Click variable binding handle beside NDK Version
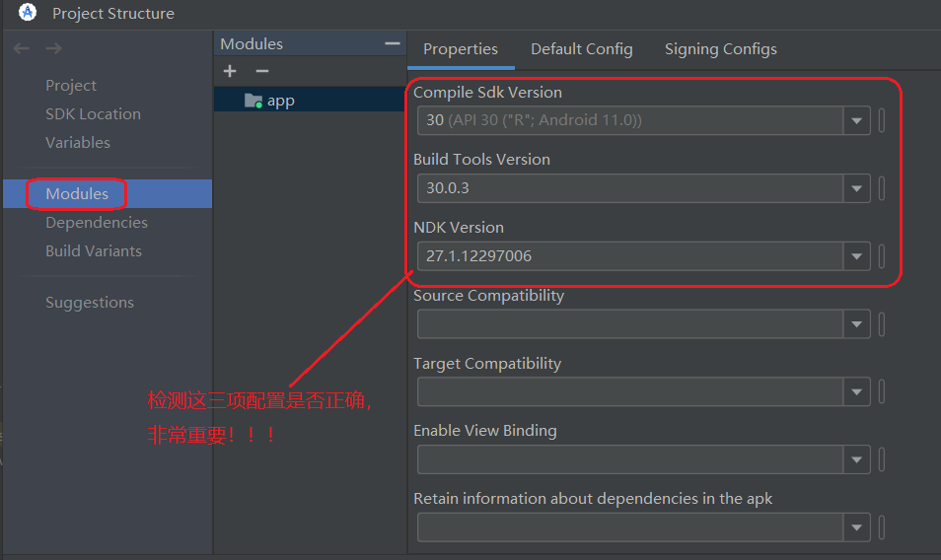This screenshot has width=941, height=560. click(882, 256)
